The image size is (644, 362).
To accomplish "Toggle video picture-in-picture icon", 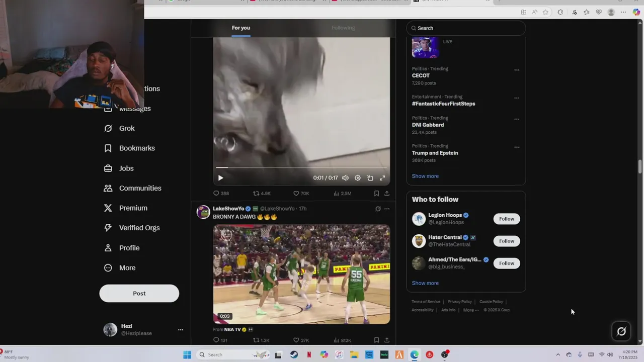I will (370, 178).
